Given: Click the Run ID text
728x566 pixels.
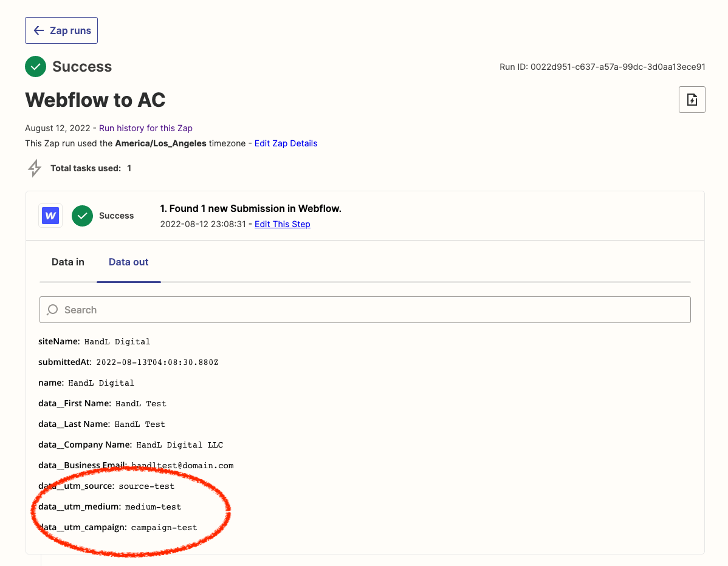Looking at the screenshot, I should (x=602, y=67).
